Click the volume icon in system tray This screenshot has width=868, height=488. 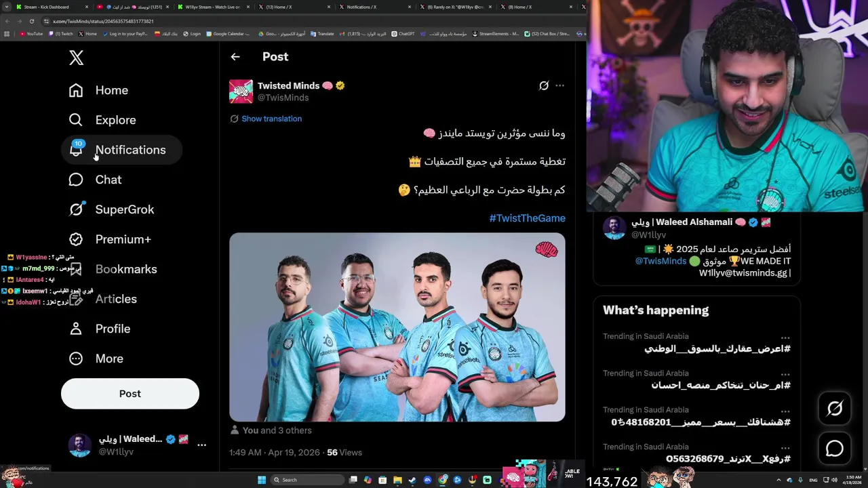tap(834, 480)
